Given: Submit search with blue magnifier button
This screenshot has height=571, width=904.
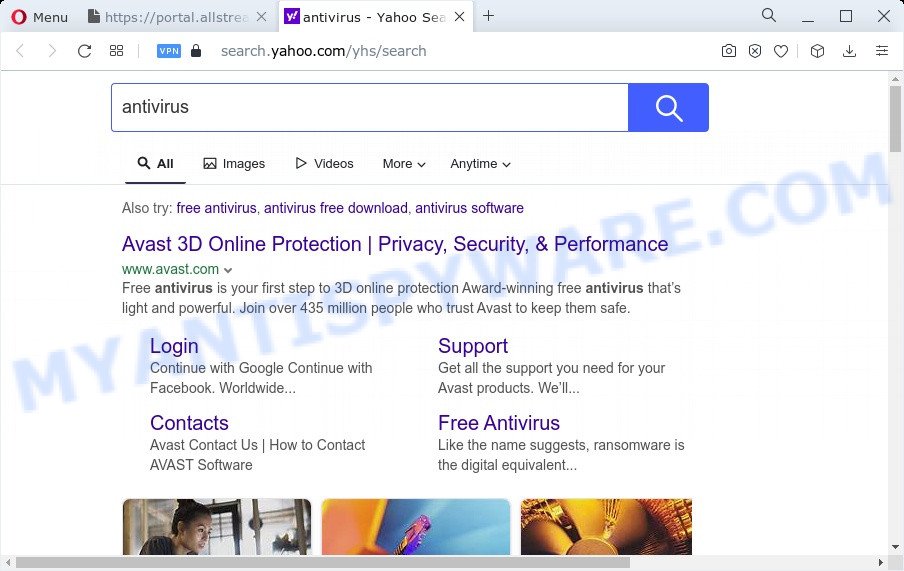Looking at the screenshot, I should click(668, 107).
